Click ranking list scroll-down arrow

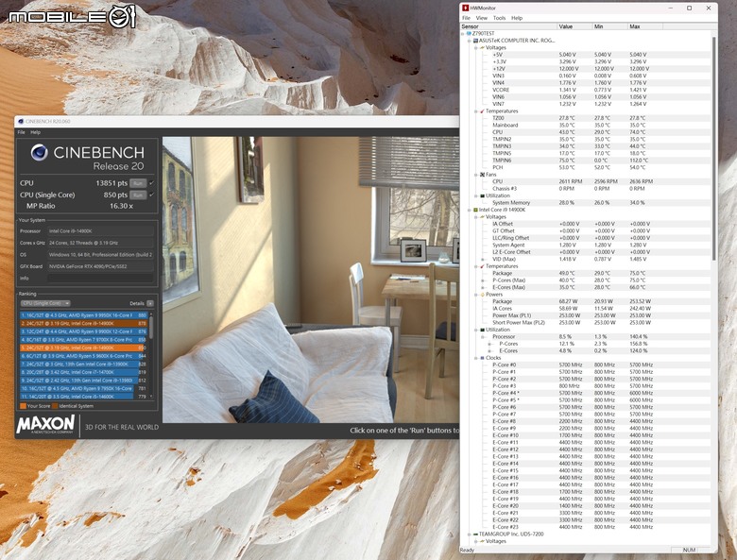[151, 397]
